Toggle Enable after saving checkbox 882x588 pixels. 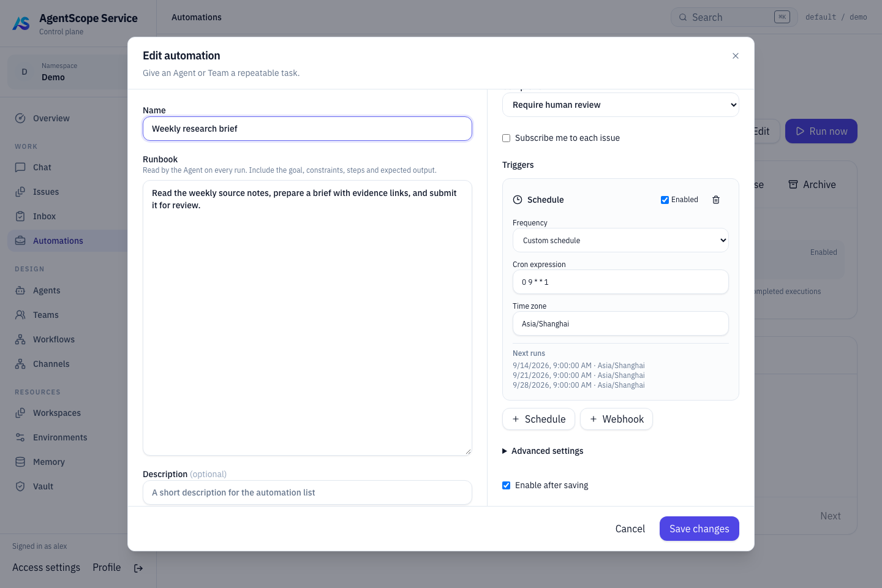point(506,485)
